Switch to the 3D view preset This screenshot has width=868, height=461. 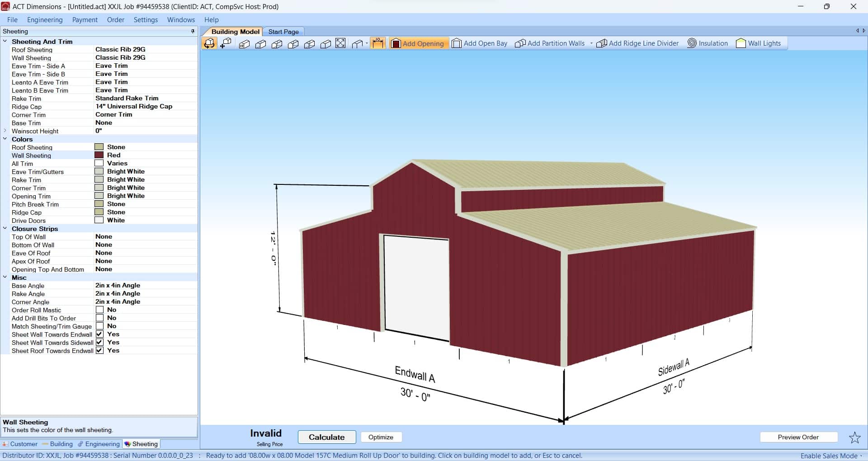click(x=245, y=44)
